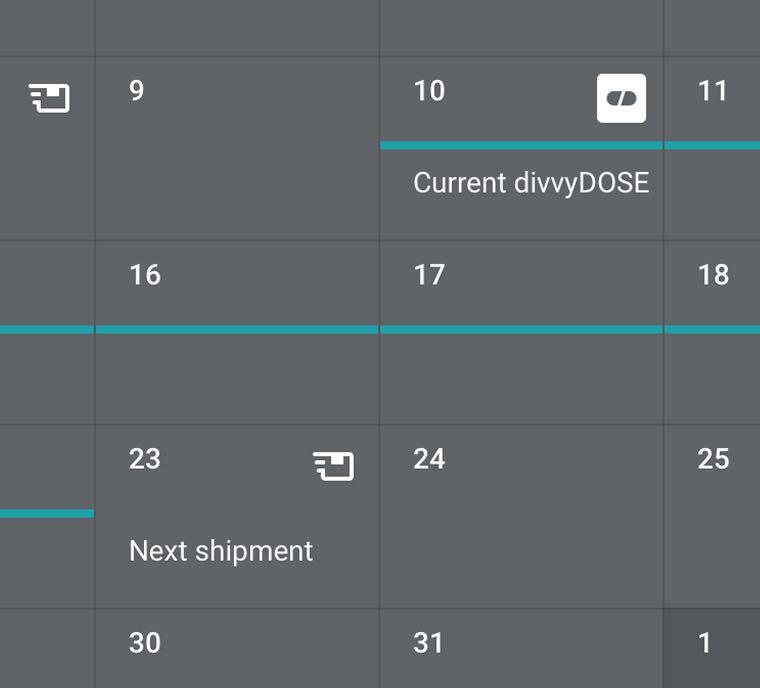Image resolution: width=760 pixels, height=688 pixels.
Task: Open the "Next shipment" label
Action: [221, 551]
